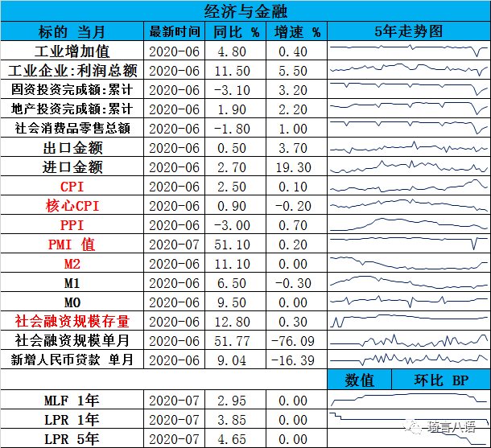Click the PPI five-year sparkline chart
491x448 pixels.
click(409, 225)
